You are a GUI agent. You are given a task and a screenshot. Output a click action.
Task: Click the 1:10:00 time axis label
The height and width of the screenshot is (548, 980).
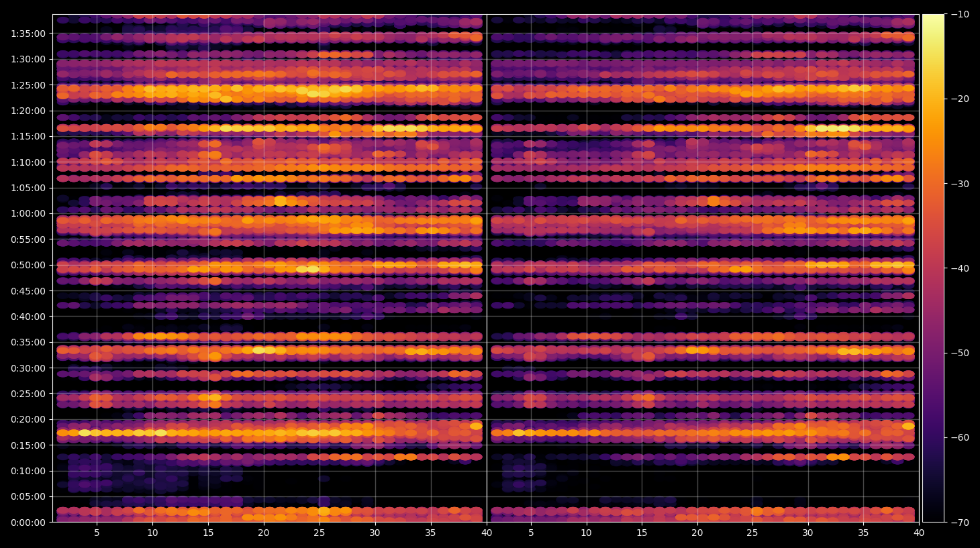[28, 162]
